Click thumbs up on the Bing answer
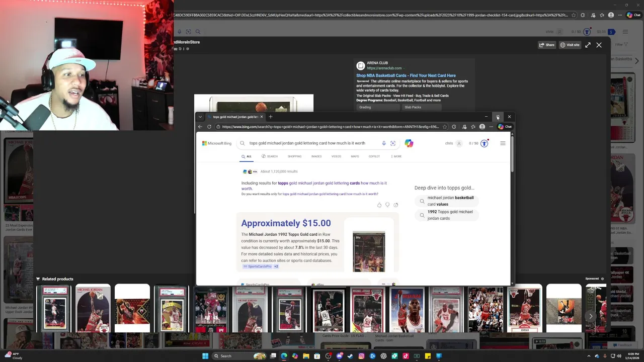This screenshot has width=644, height=362. tap(379, 205)
